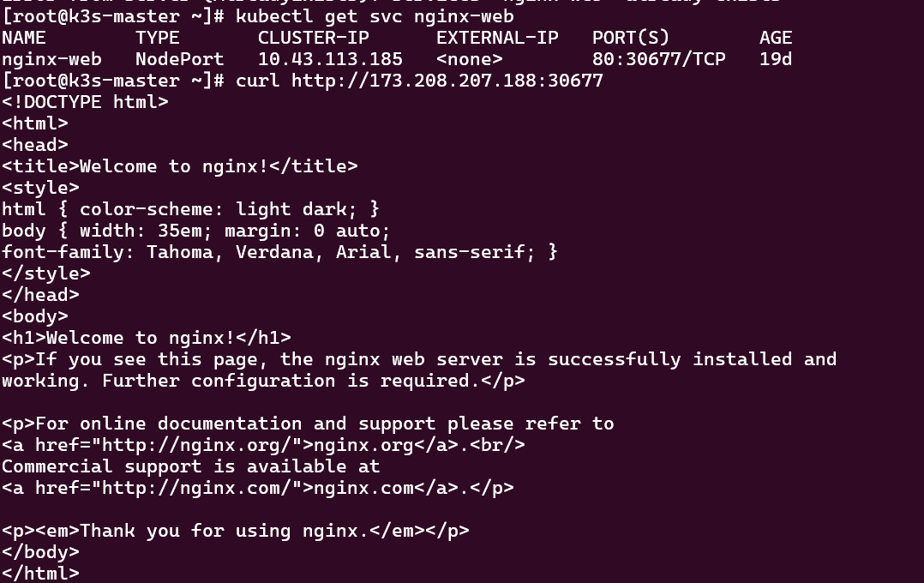Click the title tag line Welcome to nginx
The width and height of the screenshot is (924, 583).
[179, 166]
